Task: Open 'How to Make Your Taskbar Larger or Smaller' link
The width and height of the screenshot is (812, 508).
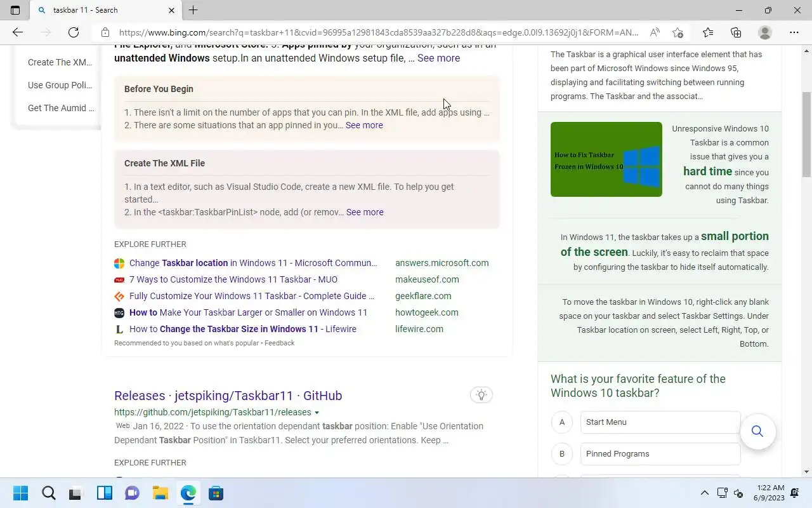Action: (x=248, y=312)
